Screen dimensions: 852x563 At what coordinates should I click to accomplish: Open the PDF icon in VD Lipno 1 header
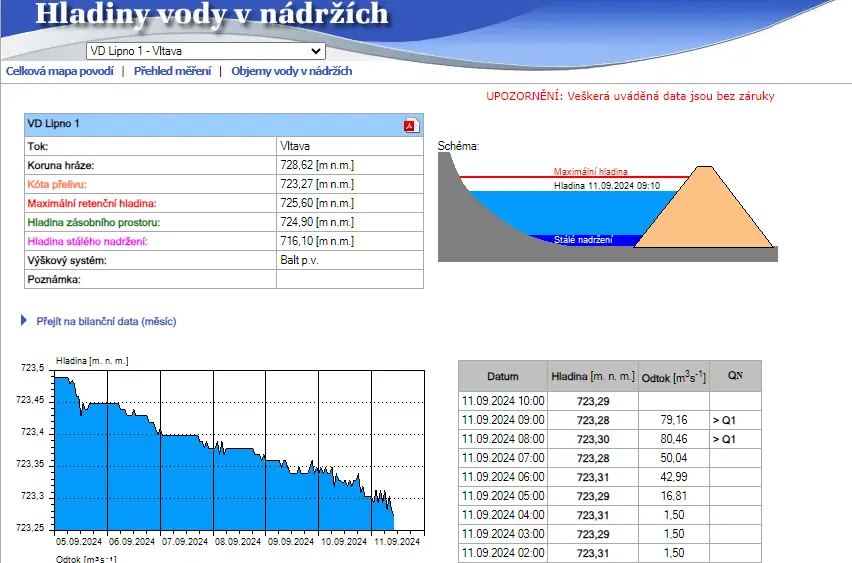click(411, 125)
